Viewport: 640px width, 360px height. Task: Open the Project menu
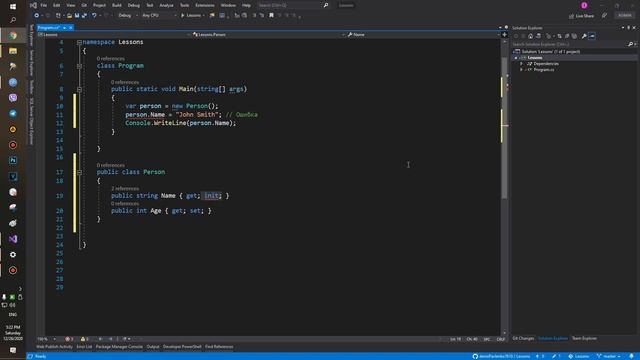99,5
